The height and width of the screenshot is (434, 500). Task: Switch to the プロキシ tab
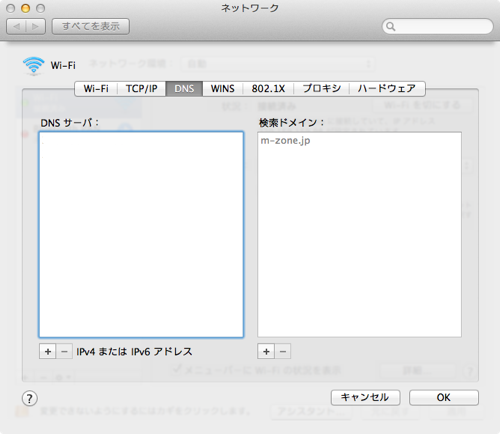coord(322,89)
